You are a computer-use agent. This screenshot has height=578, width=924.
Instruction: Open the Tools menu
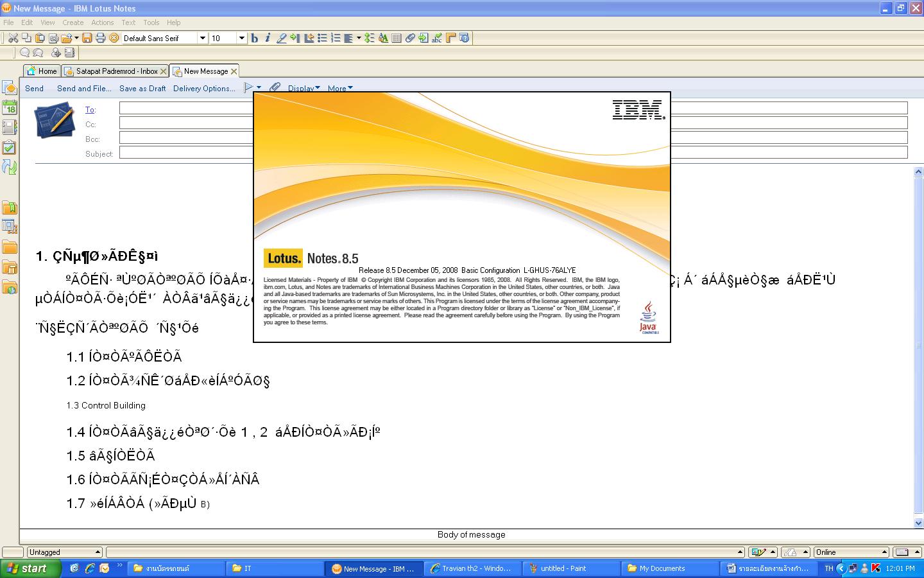(151, 22)
